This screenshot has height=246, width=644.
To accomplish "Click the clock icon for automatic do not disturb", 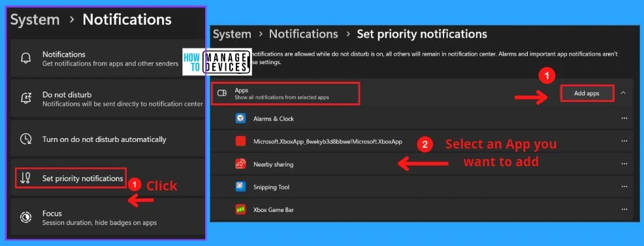I will 25,139.
